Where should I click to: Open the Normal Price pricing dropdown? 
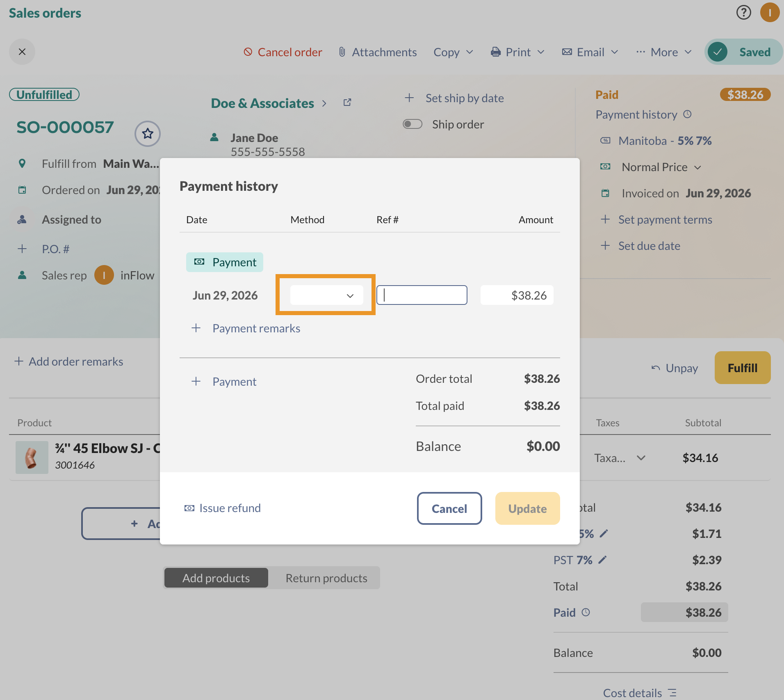[x=662, y=167]
